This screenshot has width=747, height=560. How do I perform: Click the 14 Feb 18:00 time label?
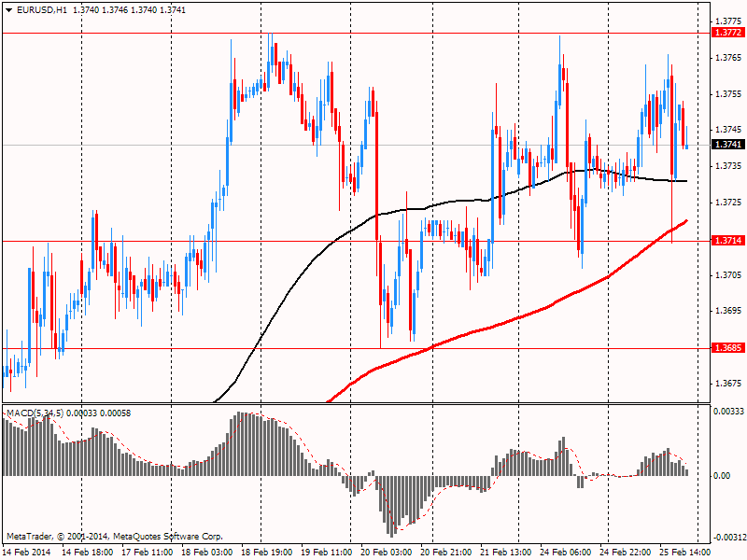point(88,553)
